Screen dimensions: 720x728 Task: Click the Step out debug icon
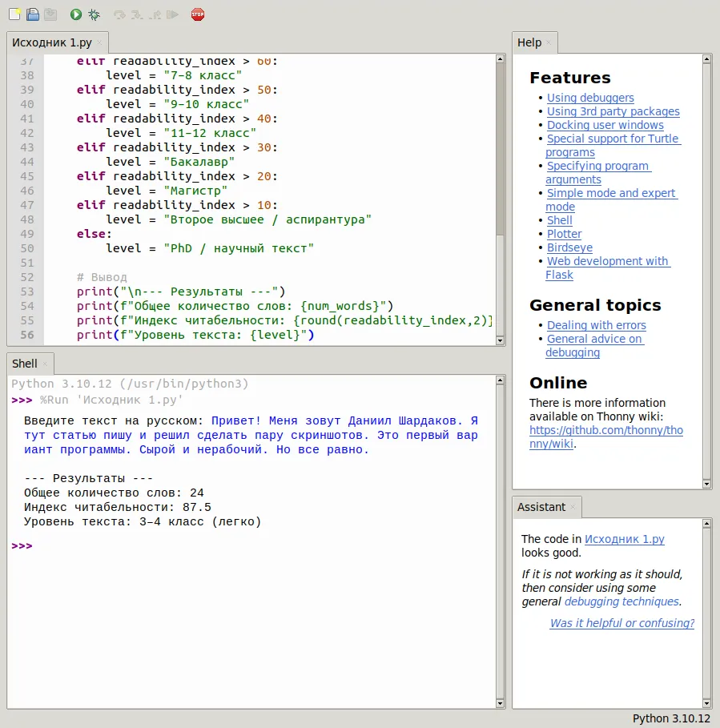155,15
